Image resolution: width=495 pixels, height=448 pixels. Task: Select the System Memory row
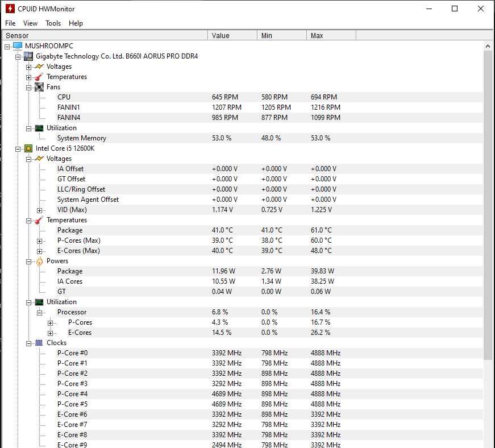(x=269, y=138)
